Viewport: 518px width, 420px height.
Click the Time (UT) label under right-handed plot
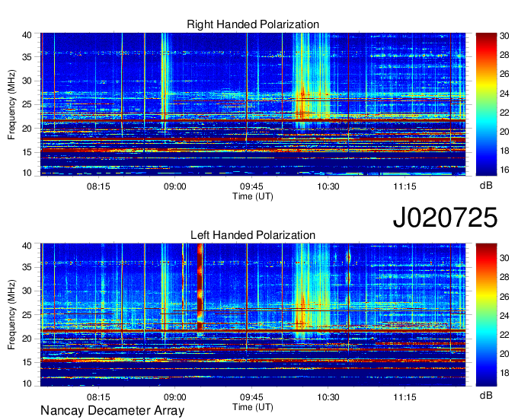click(253, 196)
